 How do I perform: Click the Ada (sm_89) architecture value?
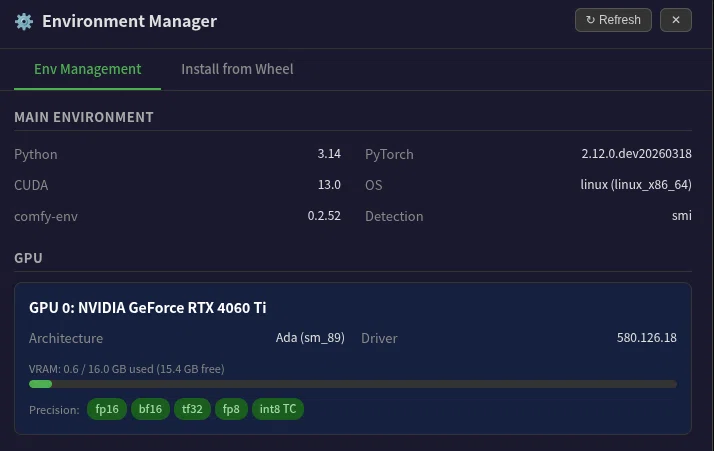click(x=310, y=338)
